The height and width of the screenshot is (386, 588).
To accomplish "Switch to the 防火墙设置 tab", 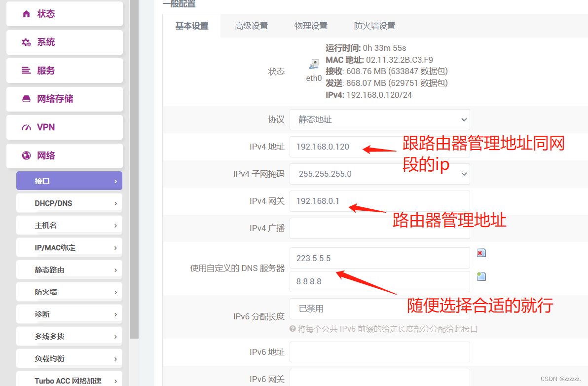I will coord(374,26).
